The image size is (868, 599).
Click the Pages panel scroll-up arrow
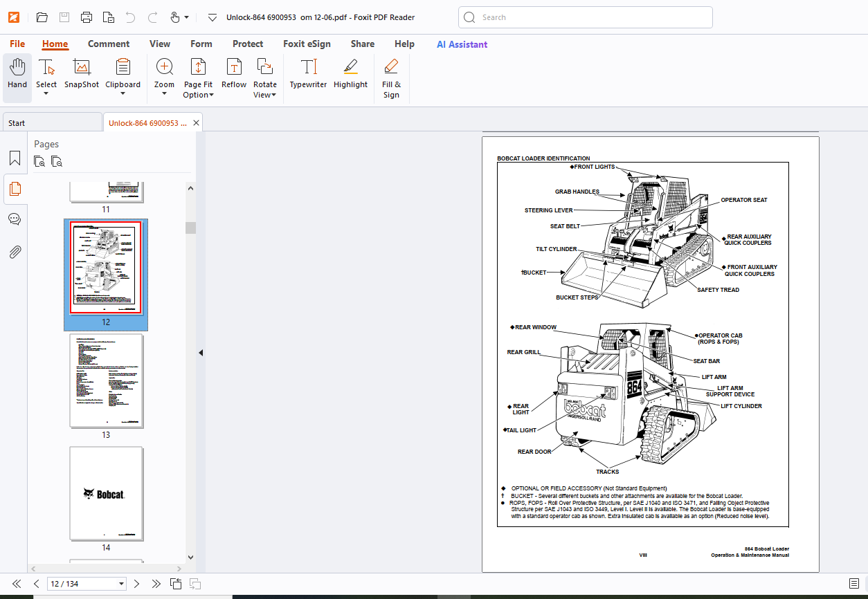pyautogui.click(x=190, y=187)
